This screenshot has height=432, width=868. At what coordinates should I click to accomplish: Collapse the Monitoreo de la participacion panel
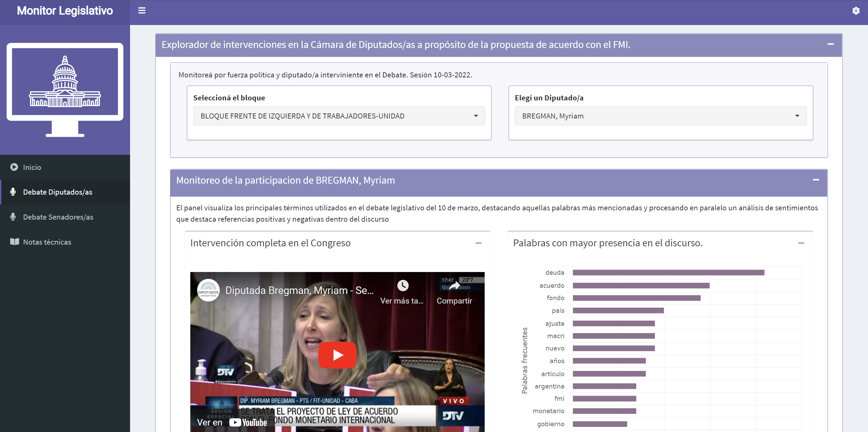pyautogui.click(x=816, y=180)
